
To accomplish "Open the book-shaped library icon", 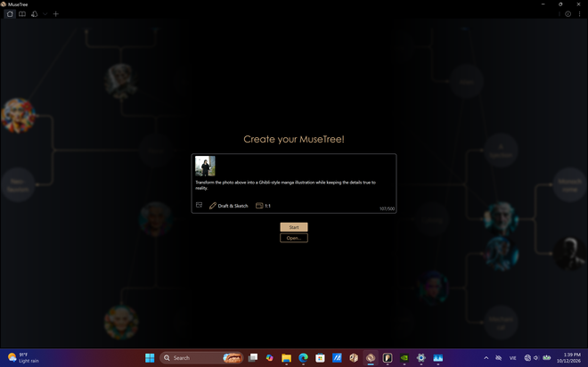I will click(22, 14).
